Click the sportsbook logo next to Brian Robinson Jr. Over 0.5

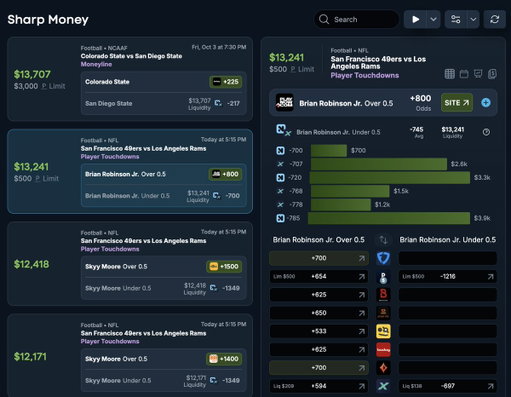pos(285,103)
